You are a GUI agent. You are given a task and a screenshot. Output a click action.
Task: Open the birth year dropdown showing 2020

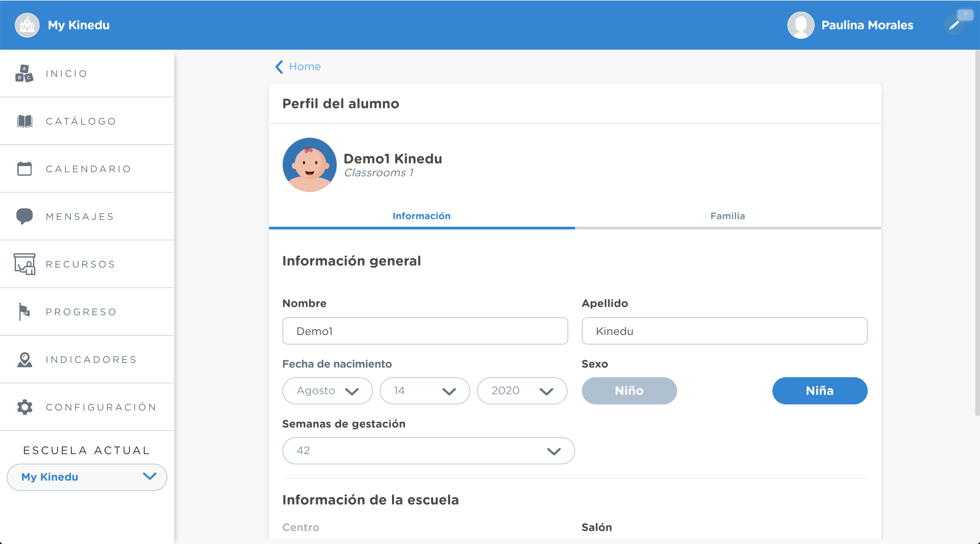pos(522,390)
